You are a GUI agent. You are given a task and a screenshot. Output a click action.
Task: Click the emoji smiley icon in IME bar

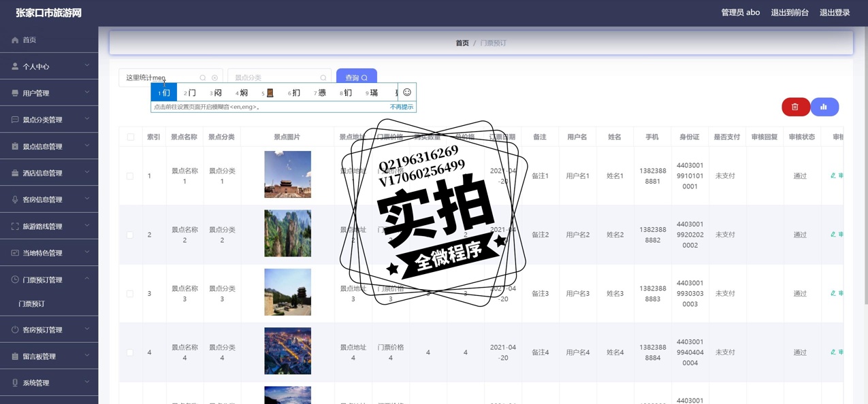(x=407, y=92)
